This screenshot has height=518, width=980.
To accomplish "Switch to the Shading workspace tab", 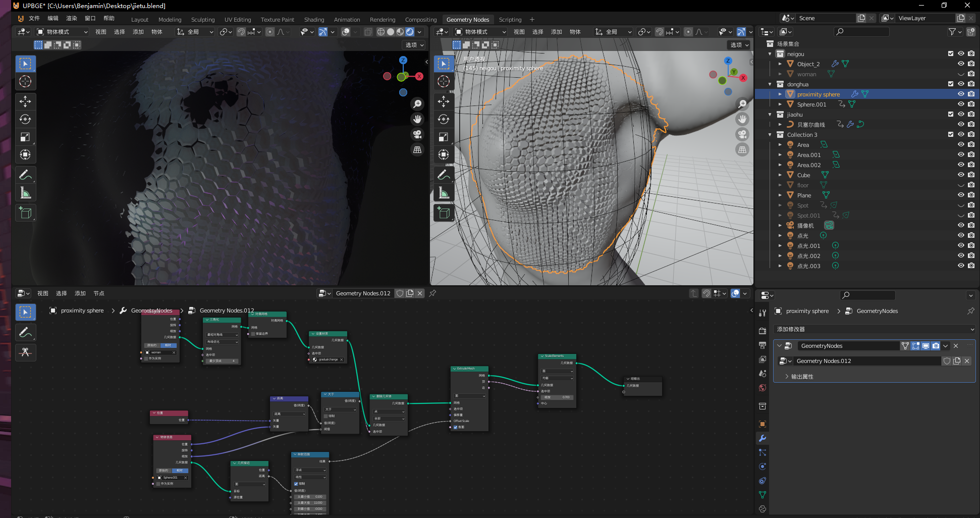I will (x=314, y=20).
